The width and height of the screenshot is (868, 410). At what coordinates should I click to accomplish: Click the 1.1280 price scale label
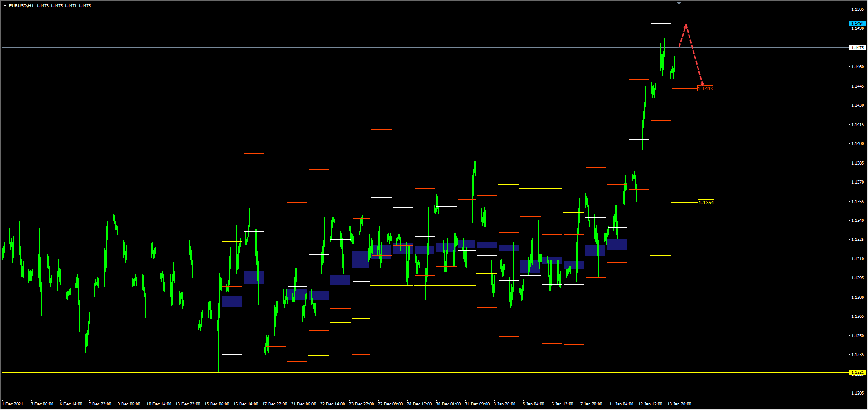click(x=858, y=297)
